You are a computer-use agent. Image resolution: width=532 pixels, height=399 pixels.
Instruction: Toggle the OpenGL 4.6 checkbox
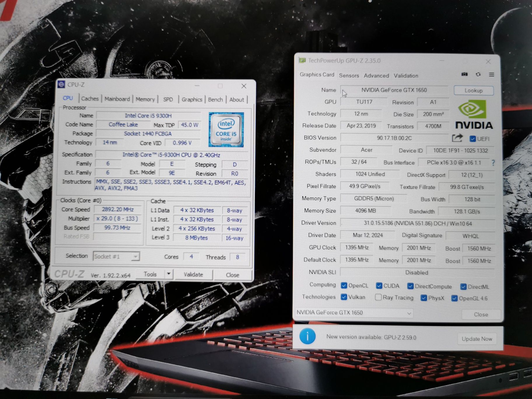pos(454,298)
